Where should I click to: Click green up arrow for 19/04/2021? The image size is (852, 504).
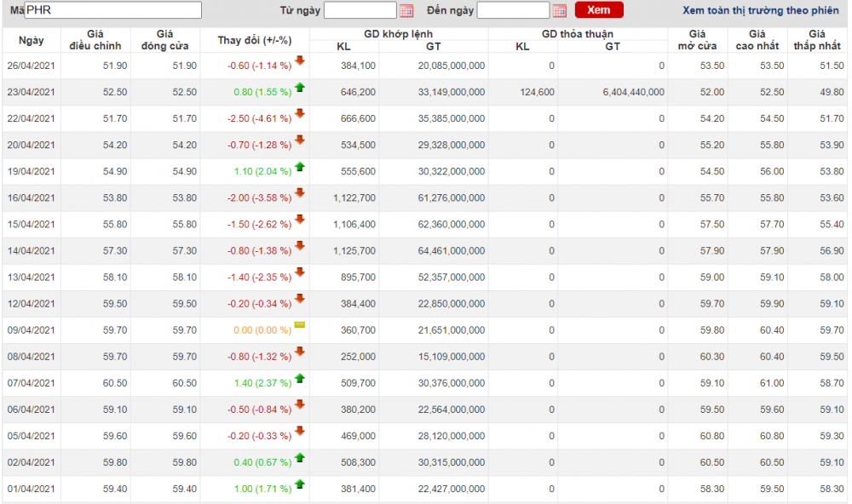point(299,166)
